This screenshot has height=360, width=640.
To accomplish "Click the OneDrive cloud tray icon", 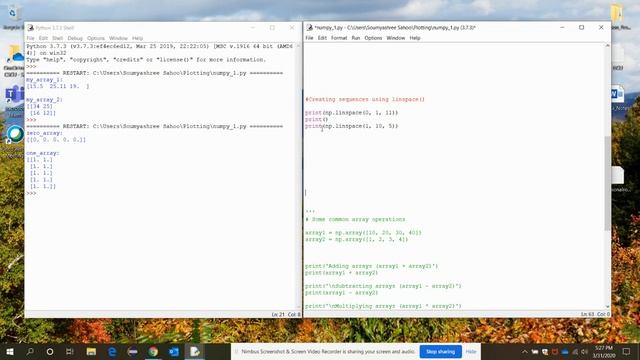I will click(x=565, y=352).
